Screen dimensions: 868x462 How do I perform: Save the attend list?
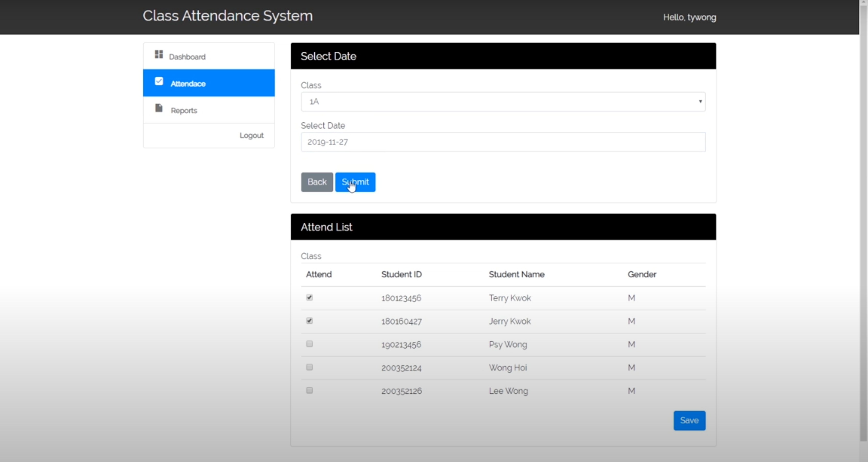(689, 420)
